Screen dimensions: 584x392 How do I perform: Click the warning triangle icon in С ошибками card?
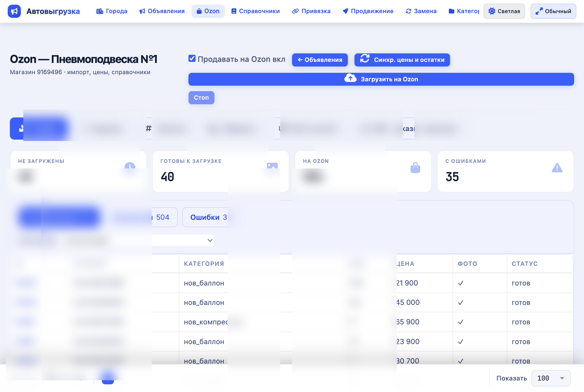click(x=557, y=168)
